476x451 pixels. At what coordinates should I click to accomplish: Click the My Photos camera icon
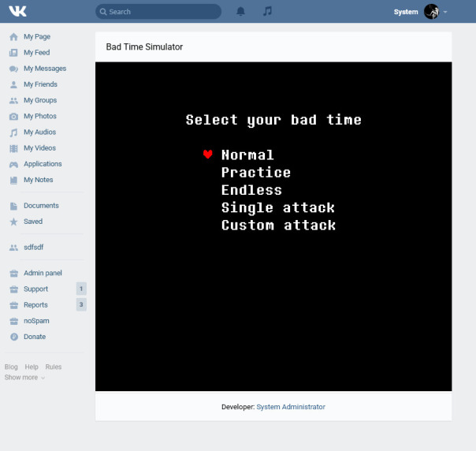pyautogui.click(x=13, y=117)
